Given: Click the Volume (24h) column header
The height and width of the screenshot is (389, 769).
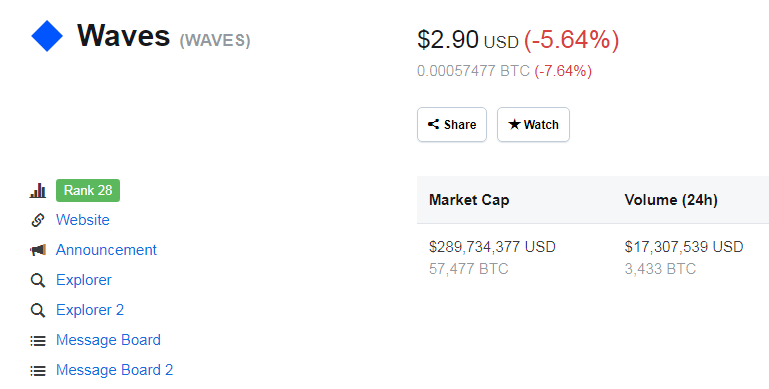Looking at the screenshot, I should coord(671,200).
